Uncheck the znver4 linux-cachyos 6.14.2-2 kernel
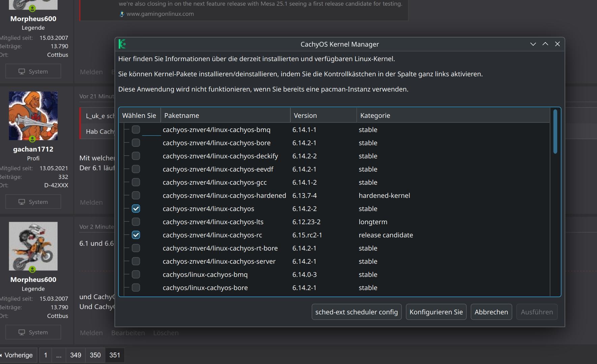This screenshot has height=364, width=597. click(x=136, y=208)
